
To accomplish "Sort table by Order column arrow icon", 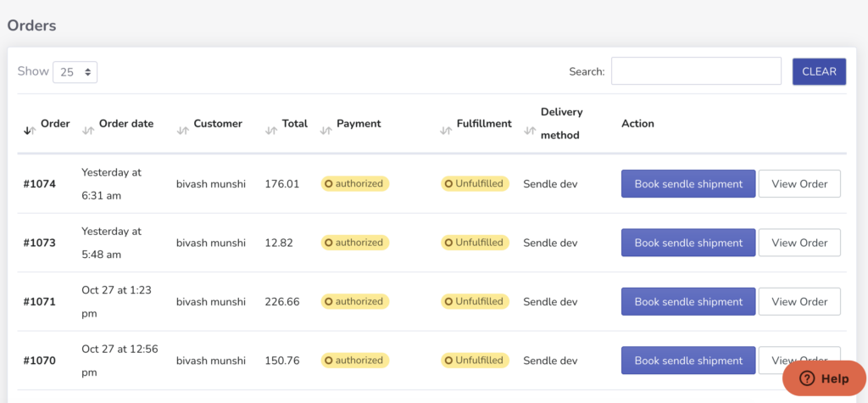I will [28, 131].
